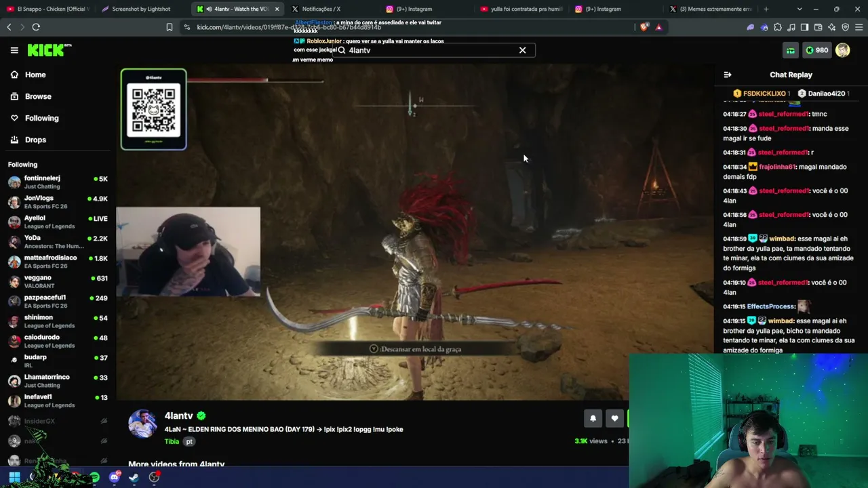Open the Brave VPN shield icon

(x=845, y=27)
